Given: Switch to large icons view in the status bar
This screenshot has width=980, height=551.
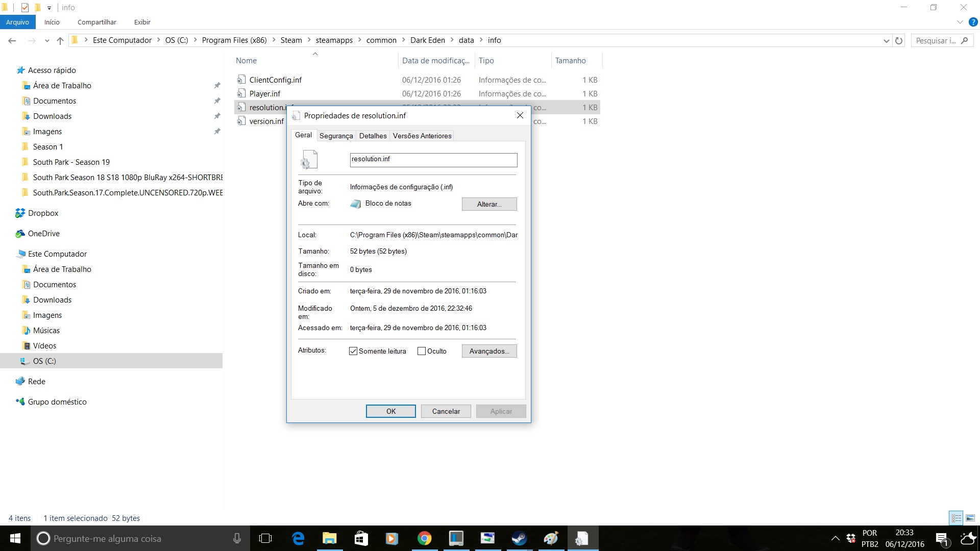Looking at the screenshot, I should tap(970, 518).
